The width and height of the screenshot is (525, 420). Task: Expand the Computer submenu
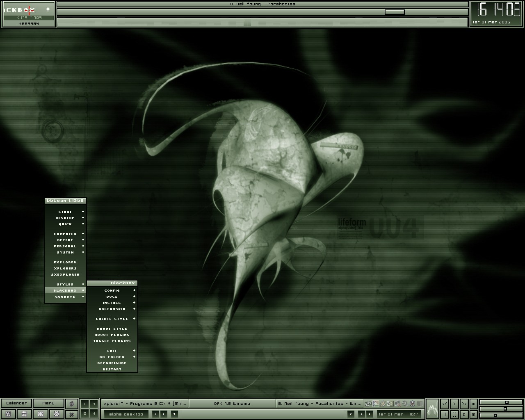65,234
